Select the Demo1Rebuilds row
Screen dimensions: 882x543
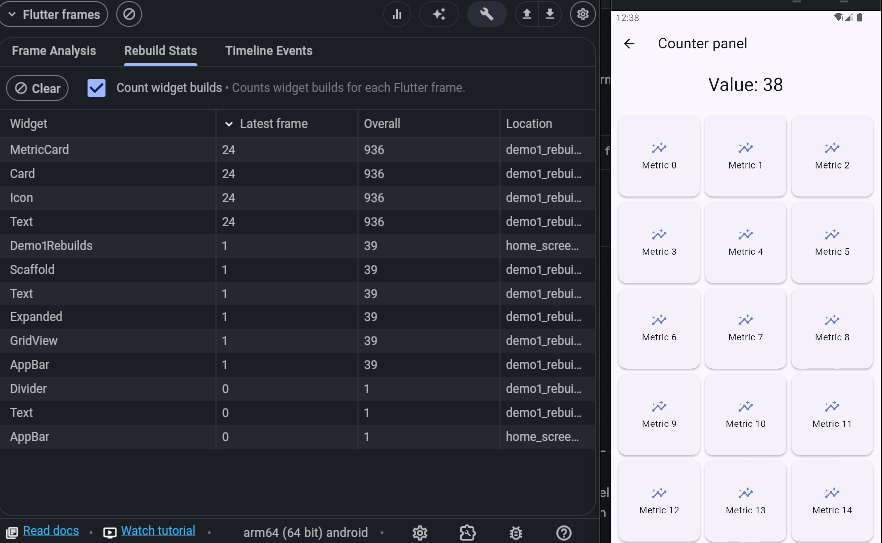click(298, 246)
